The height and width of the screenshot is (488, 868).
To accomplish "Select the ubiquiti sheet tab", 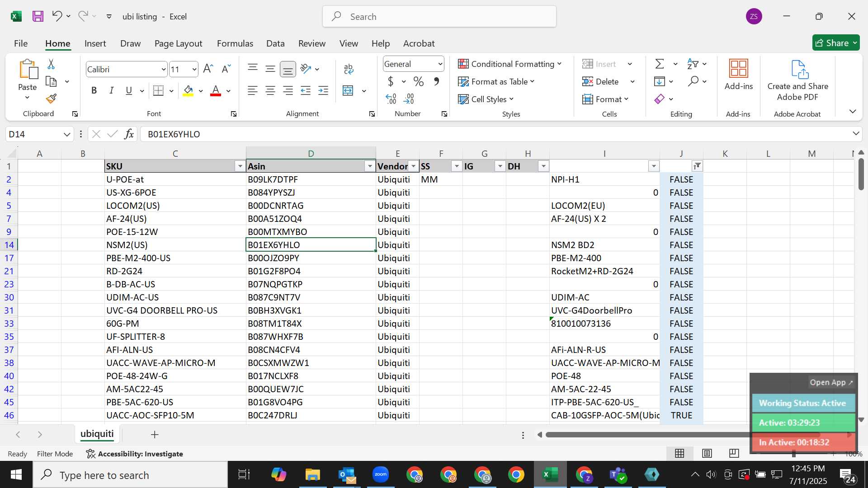I will [x=97, y=434].
